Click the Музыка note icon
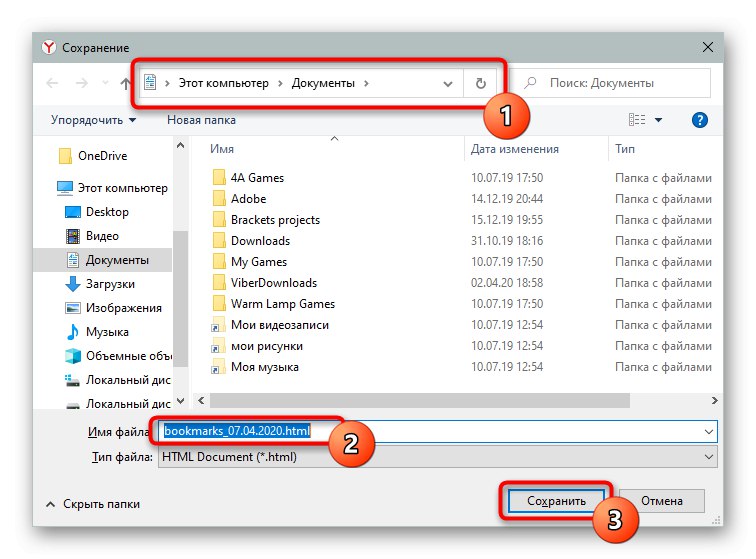The width and height of the screenshot is (756, 559). (x=73, y=332)
